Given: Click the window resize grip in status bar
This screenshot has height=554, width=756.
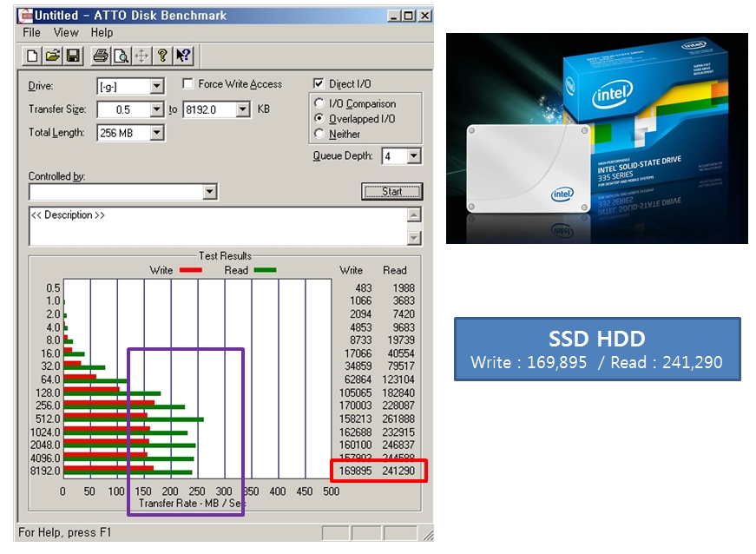Looking at the screenshot, I should [x=428, y=535].
